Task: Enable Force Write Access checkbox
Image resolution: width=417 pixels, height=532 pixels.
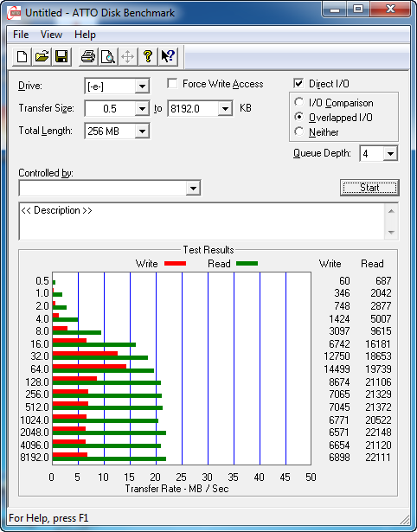Action: pyautogui.click(x=172, y=83)
